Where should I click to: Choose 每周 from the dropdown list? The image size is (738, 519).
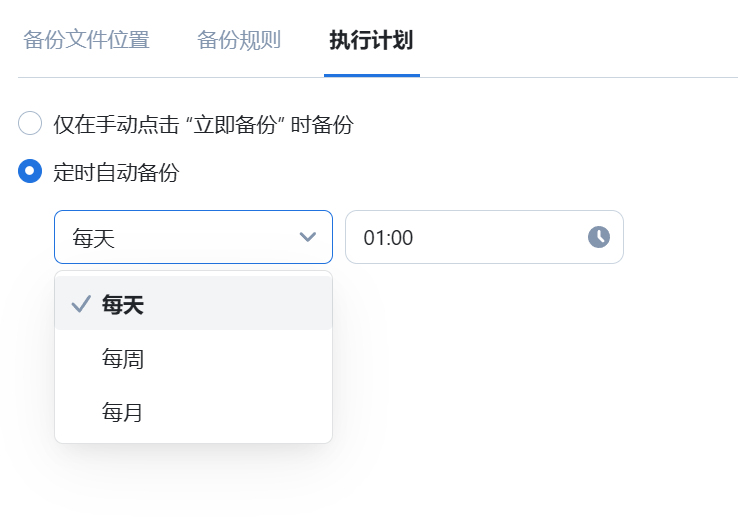[123, 358]
